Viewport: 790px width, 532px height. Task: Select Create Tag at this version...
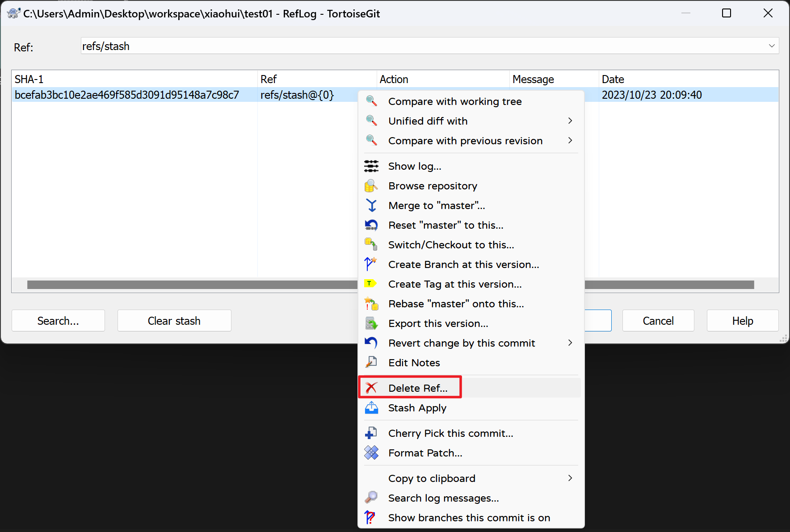point(471,284)
